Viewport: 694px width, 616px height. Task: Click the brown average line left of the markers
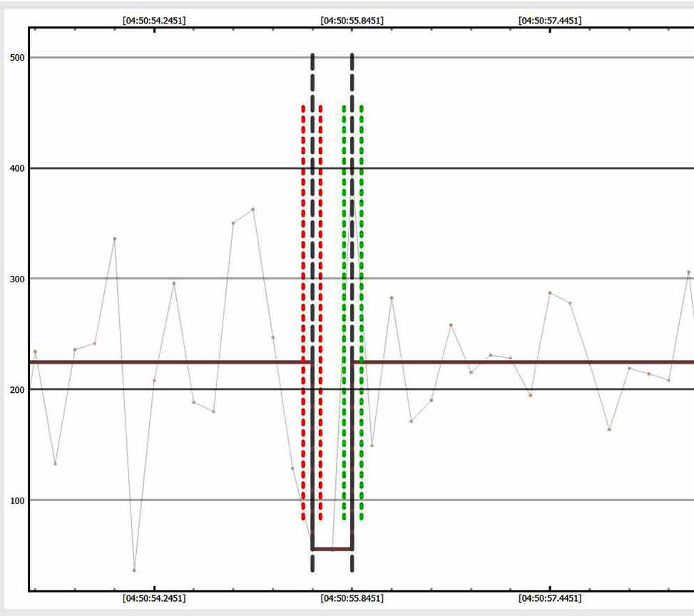tap(164, 362)
